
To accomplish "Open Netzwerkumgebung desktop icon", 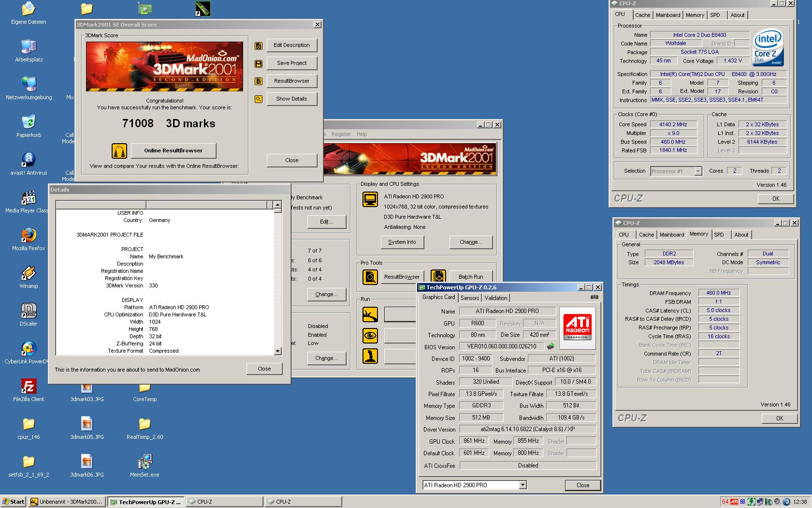I will pyautogui.click(x=29, y=89).
